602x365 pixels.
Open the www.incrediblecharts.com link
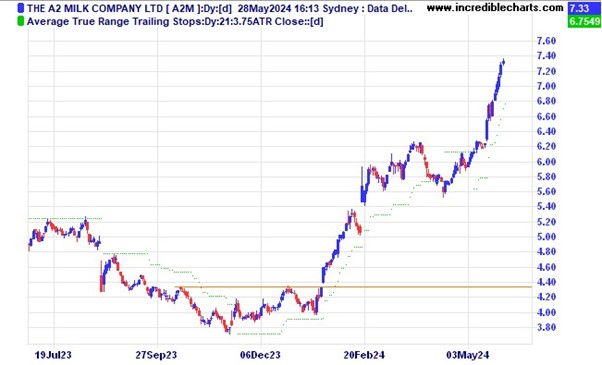(495, 7)
